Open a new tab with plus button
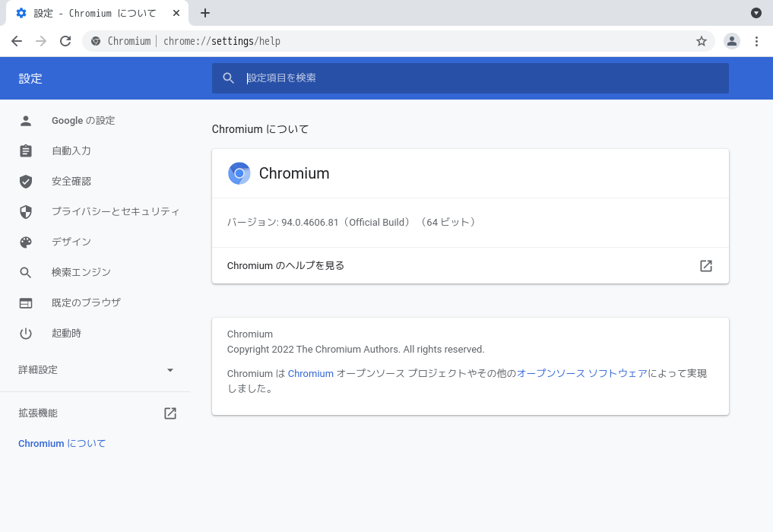The width and height of the screenshot is (773, 532). [205, 13]
